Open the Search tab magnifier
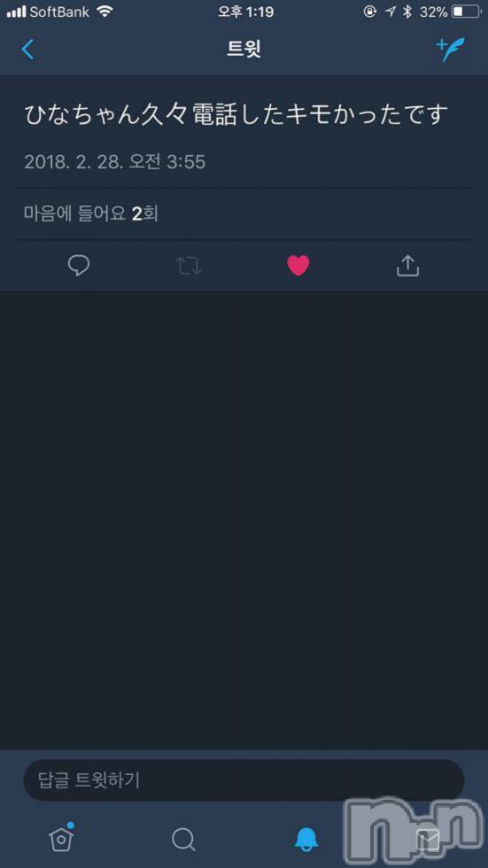The height and width of the screenshot is (868, 488). (x=183, y=840)
